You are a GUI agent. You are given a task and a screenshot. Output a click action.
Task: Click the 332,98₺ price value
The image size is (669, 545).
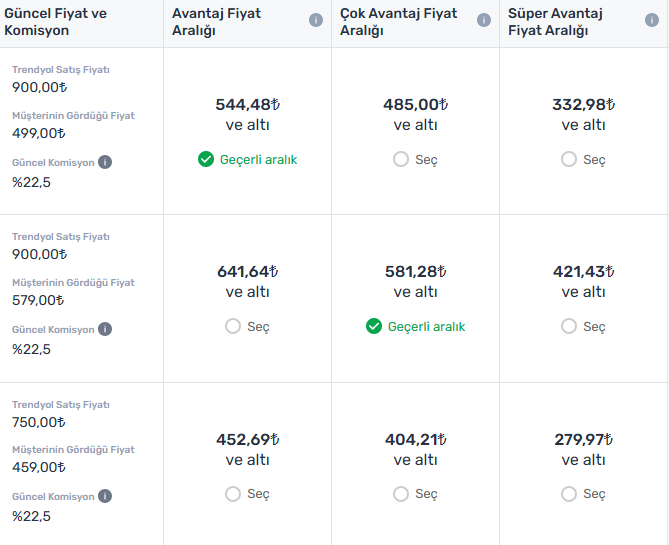(x=583, y=105)
